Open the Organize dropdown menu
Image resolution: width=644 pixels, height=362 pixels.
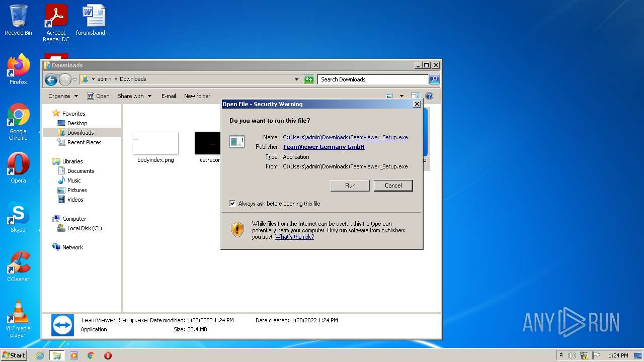(63, 96)
